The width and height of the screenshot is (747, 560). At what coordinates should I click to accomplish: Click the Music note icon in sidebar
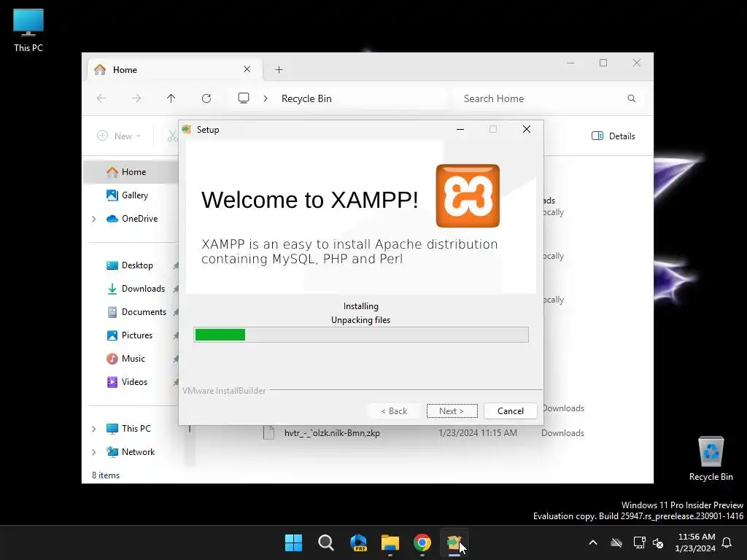[112, 359]
